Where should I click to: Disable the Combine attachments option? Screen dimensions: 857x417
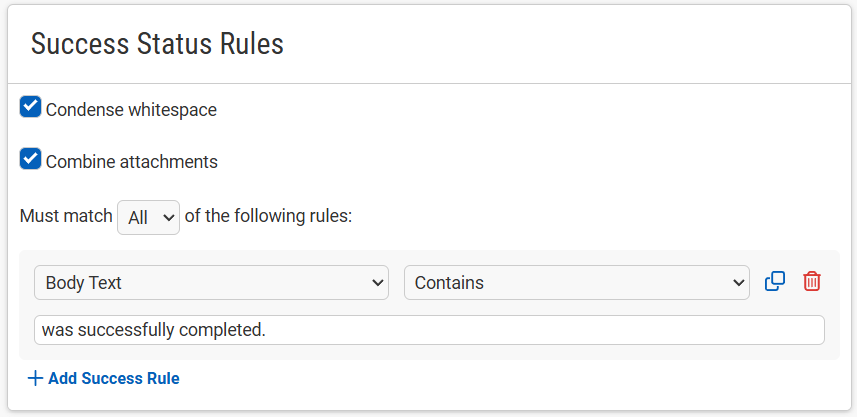pyautogui.click(x=31, y=159)
